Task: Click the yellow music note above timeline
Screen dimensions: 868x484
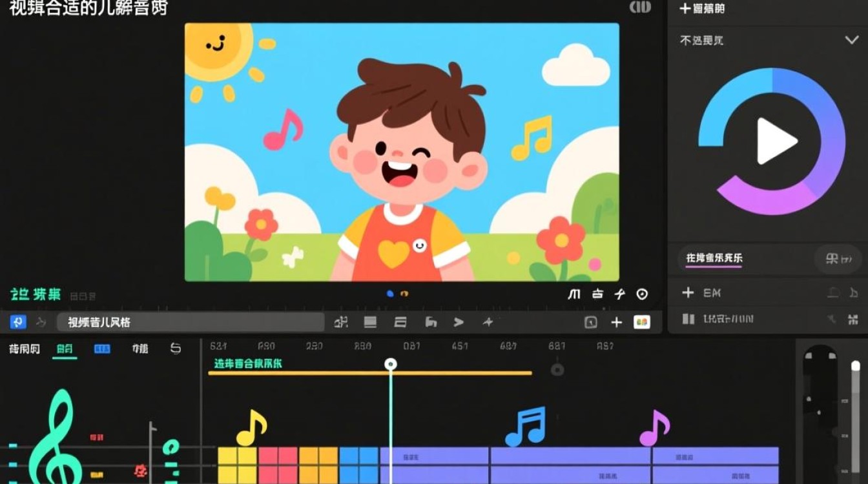Action: click(251, 428)
